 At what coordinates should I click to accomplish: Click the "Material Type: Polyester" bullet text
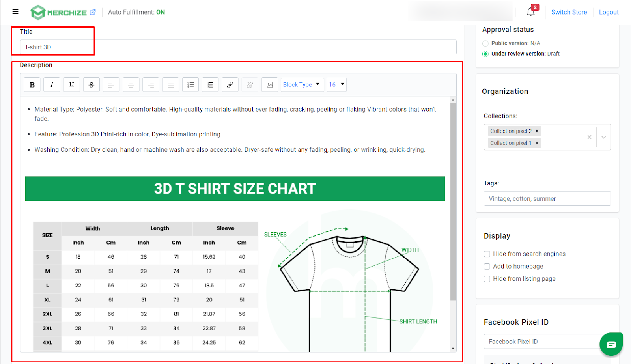point(235,114)
